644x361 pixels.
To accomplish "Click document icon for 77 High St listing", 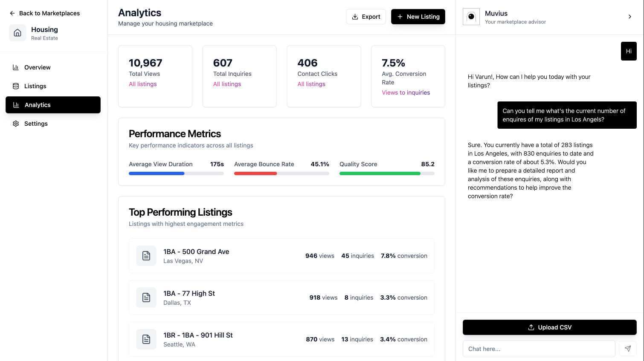I will (146, 297).
